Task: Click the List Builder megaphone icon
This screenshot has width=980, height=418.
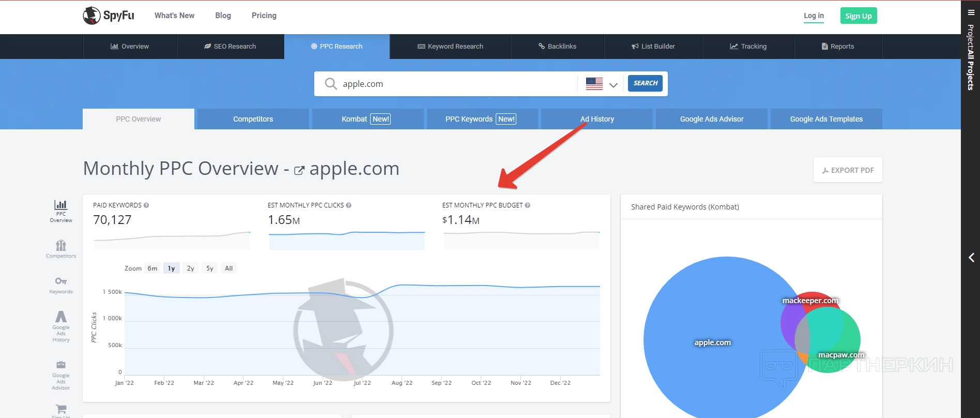Action: coord(635,47)
